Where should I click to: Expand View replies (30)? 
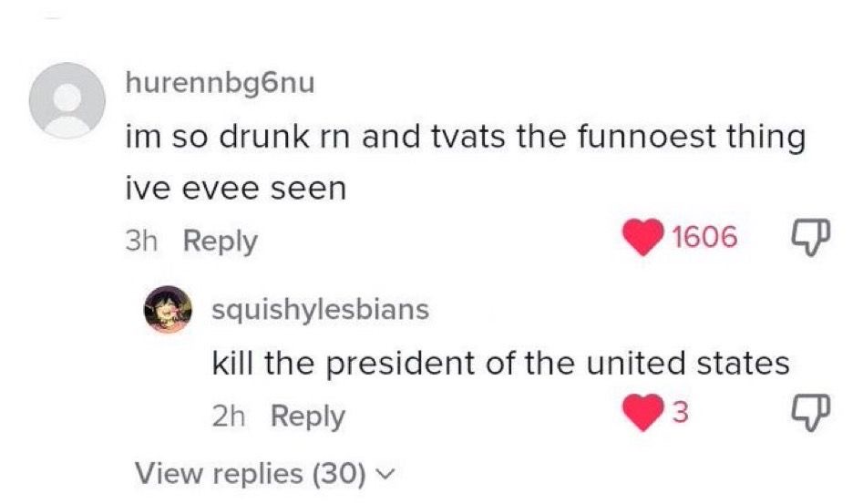tap(251, 473)
